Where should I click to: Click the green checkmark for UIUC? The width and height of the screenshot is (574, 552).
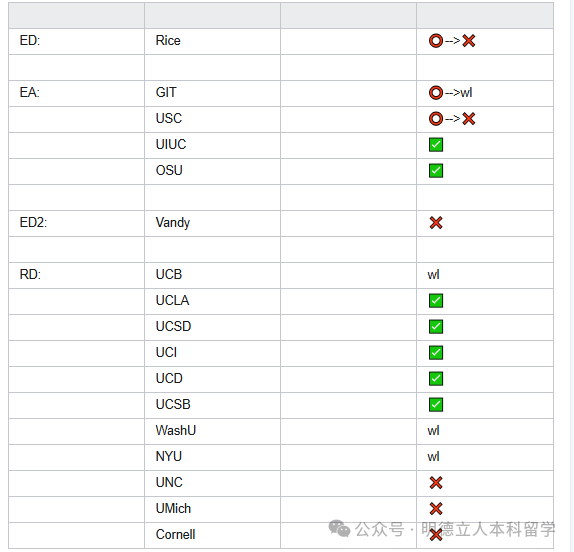click(x=436, y=145)
